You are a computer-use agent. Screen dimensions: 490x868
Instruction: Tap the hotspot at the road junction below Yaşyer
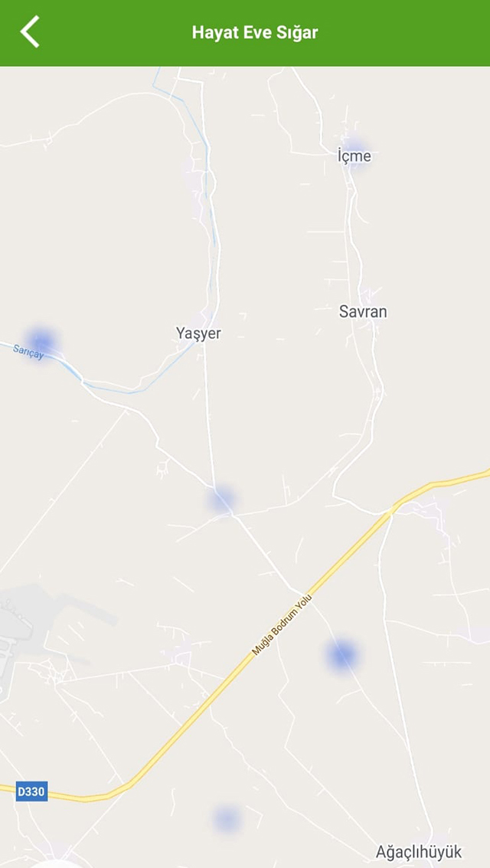[x=222, y=498]
